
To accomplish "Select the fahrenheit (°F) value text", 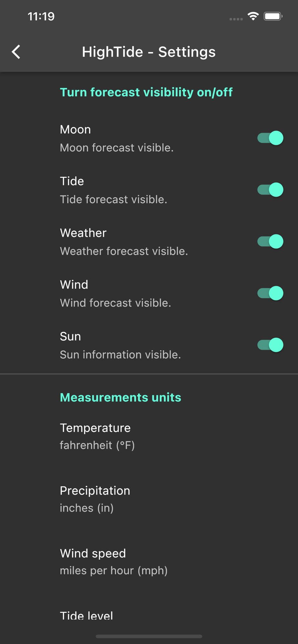I will (97, 445).
